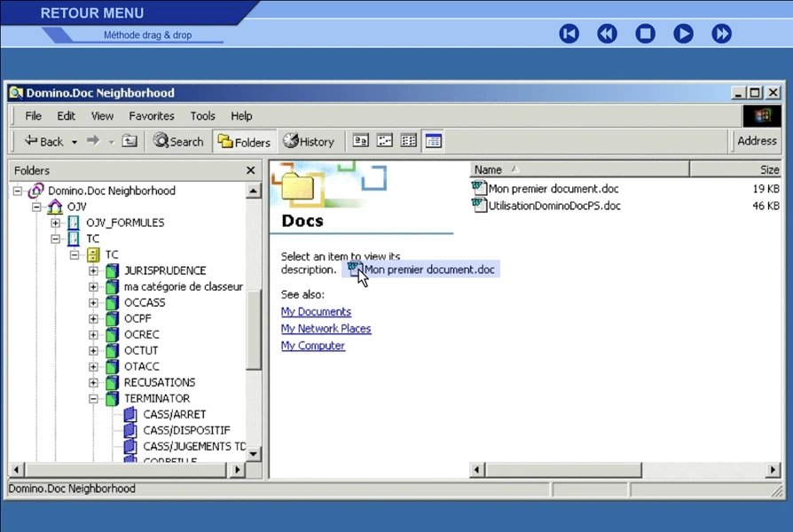This screenshot has height=532, width=793.
Task: Select the OTACC binder icon
Action: 113,366
